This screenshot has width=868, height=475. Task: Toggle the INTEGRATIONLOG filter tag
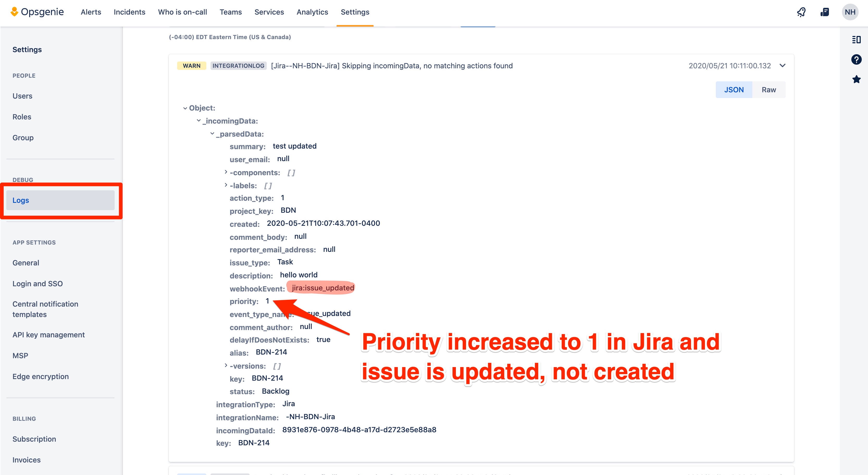tap(238, 65)
